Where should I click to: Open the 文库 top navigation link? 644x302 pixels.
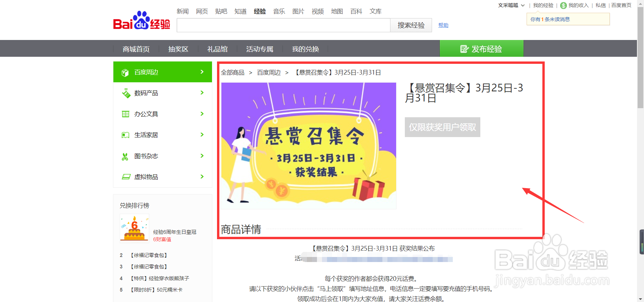click(x=376, y=11)
